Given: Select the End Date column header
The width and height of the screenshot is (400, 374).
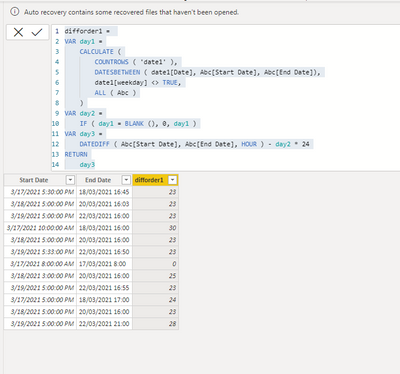Looking at the screenshot, I should pyautogui.click(x=98, y=180).
